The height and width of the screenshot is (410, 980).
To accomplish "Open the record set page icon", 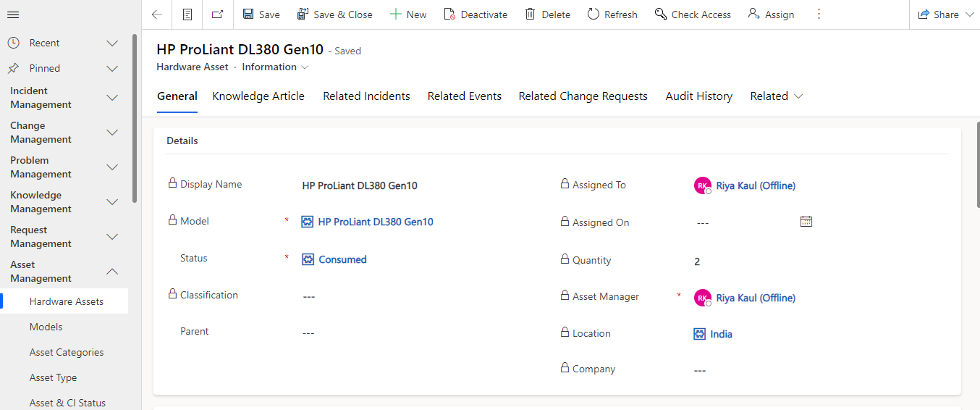I will coord(187,14).
